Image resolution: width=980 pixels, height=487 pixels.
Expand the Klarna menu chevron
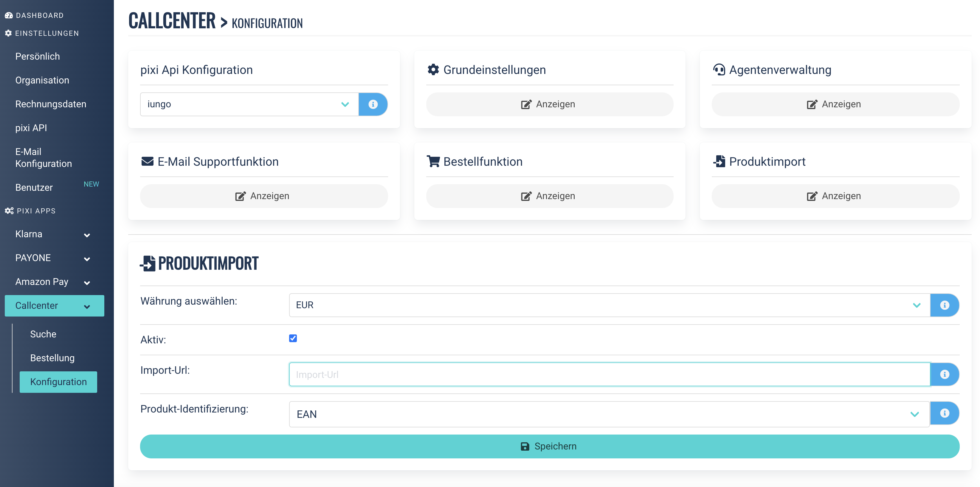click(87, 235)
